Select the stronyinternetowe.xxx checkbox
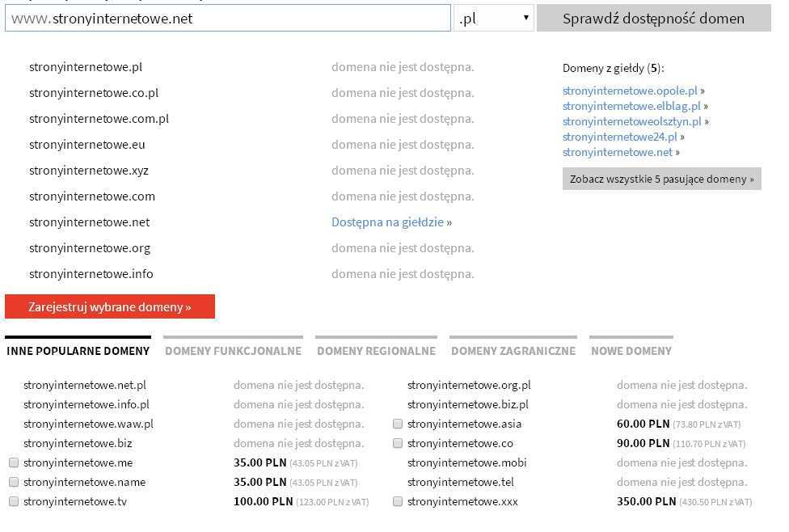The width and height of the screenshot is (789, 532). (x=398, y=502)
